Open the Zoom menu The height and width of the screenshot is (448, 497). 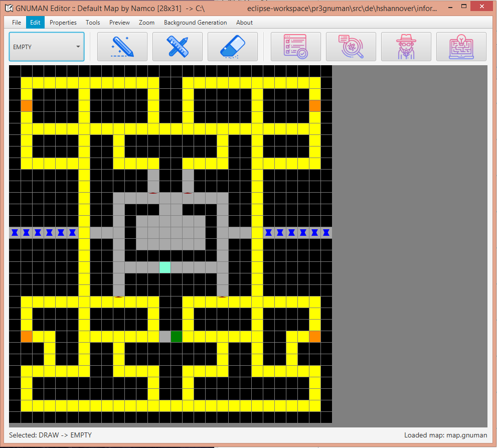click(147, 23)
